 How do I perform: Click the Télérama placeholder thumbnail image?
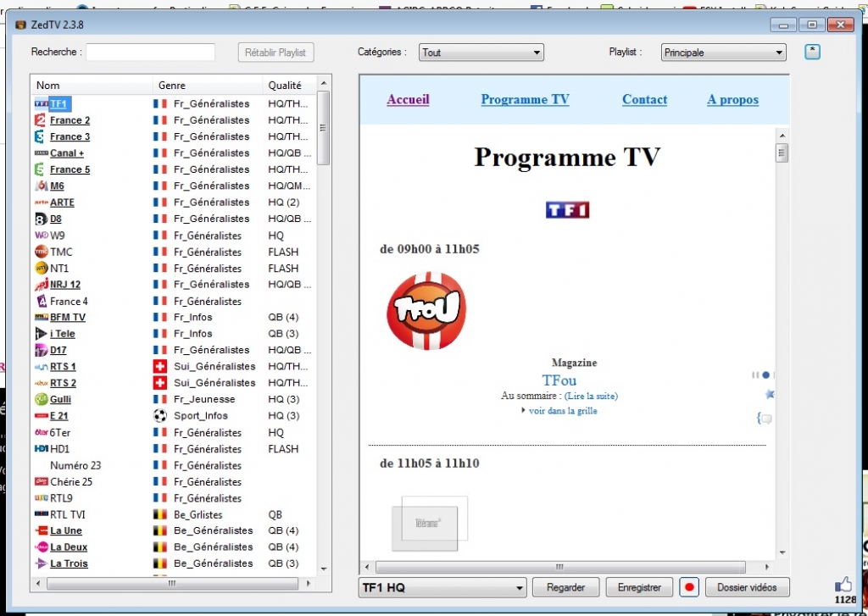click(430, 524)
